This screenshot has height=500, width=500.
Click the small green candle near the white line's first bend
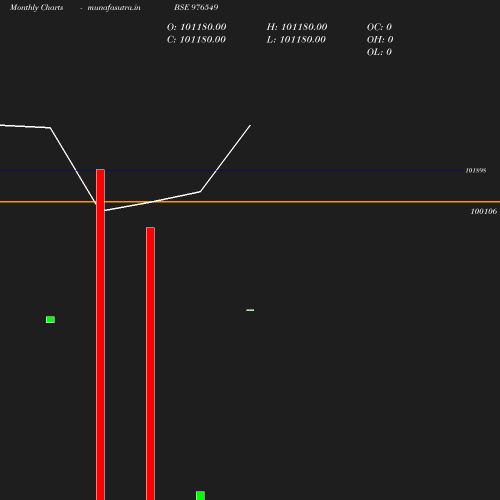point(50,320)
